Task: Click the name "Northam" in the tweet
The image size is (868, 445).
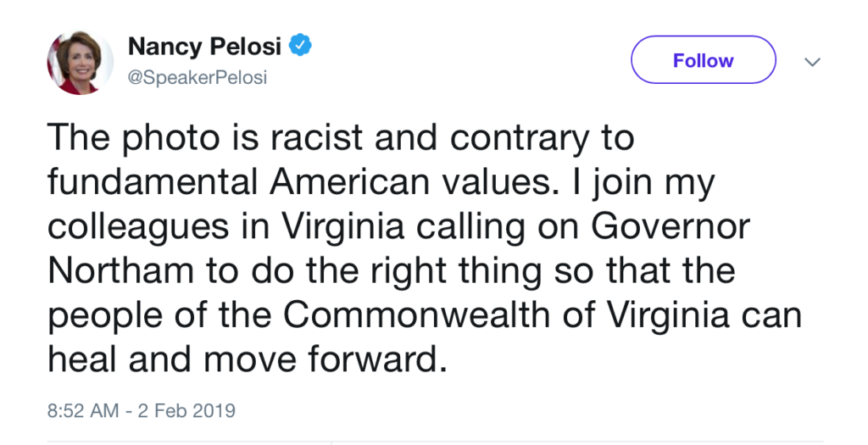Action: (120, 270)
